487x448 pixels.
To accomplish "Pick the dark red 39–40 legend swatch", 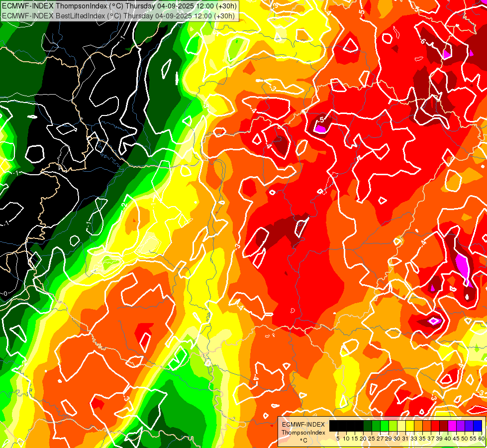I will click(444, 426).
